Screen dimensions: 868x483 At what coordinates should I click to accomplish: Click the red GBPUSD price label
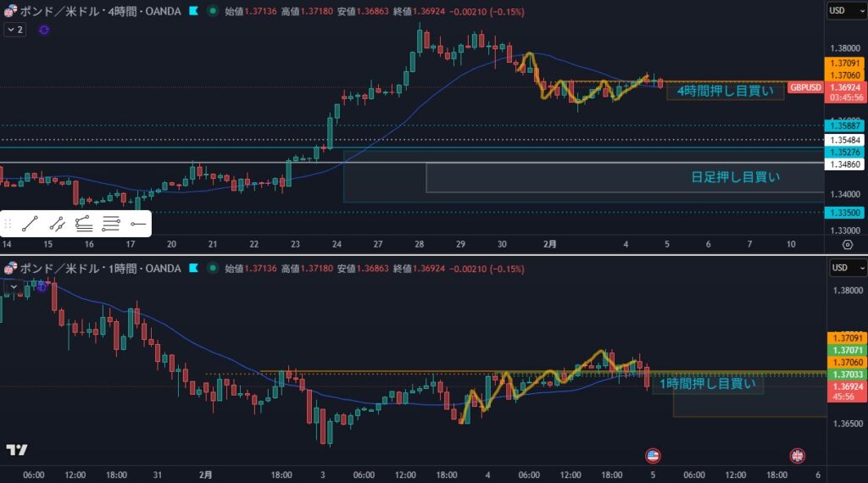click(x=804, y=87)
